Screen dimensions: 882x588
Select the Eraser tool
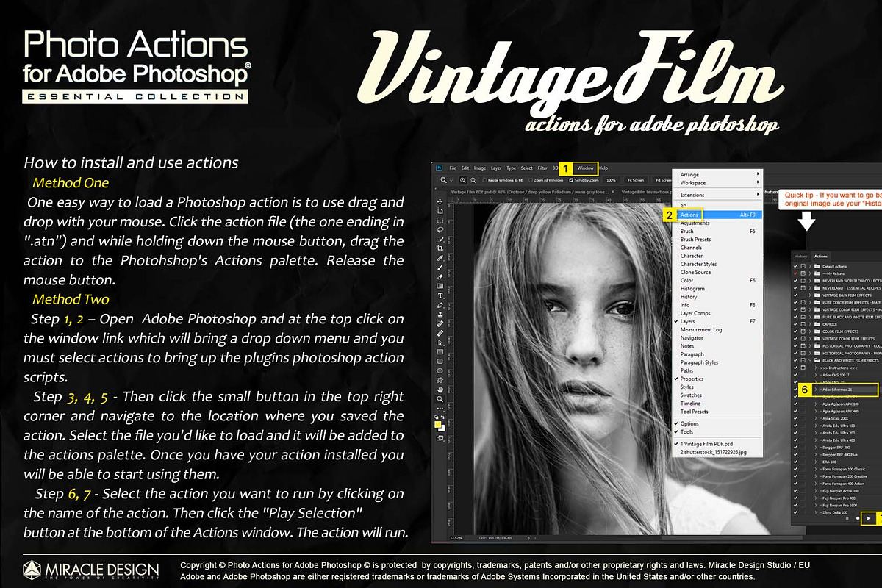click(x=440, y=276)
